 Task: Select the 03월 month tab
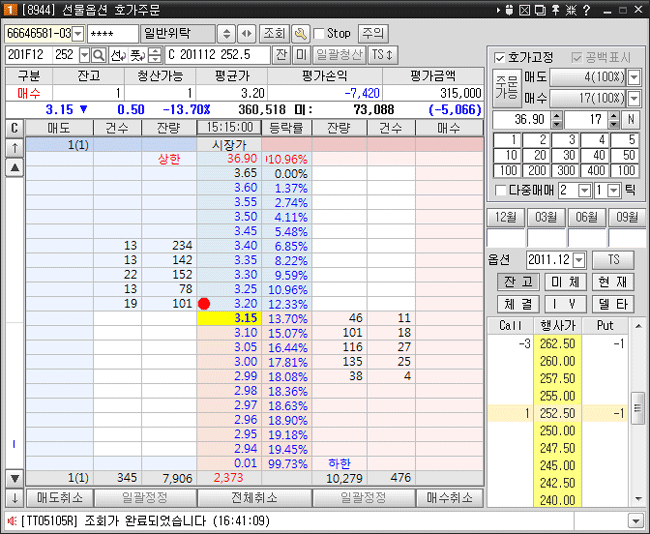pos(546,217)
